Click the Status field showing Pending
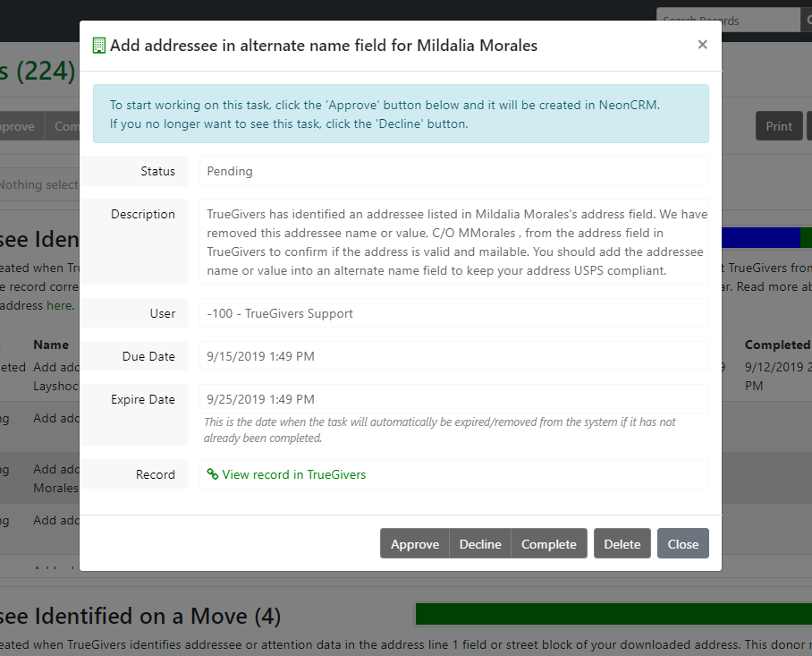Image resolution: width=812 pixels, height=656 pixels. coord(453,171)
